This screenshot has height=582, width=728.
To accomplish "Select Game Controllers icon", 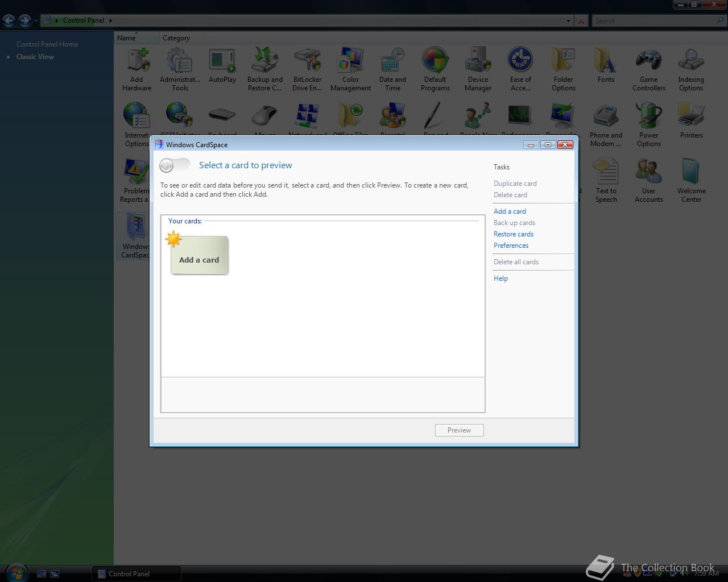I will [648, 69].
